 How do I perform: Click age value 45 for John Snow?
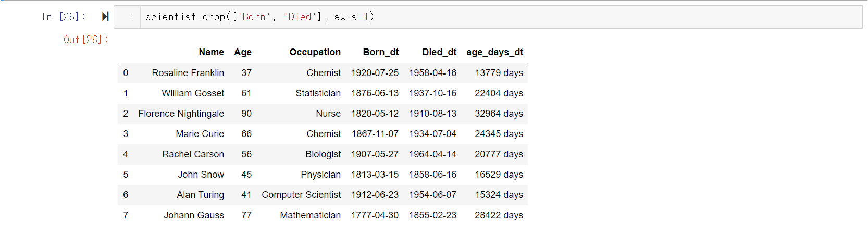[246, 175]
